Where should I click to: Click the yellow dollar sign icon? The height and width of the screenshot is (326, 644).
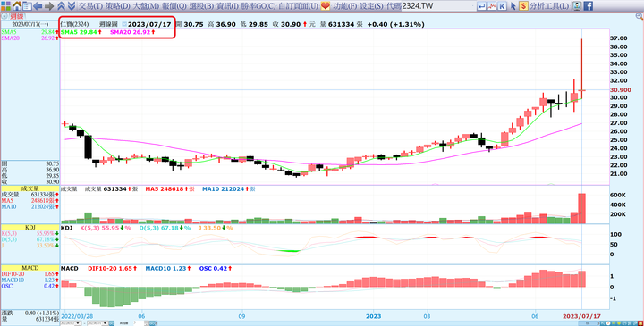click(523, 5)
